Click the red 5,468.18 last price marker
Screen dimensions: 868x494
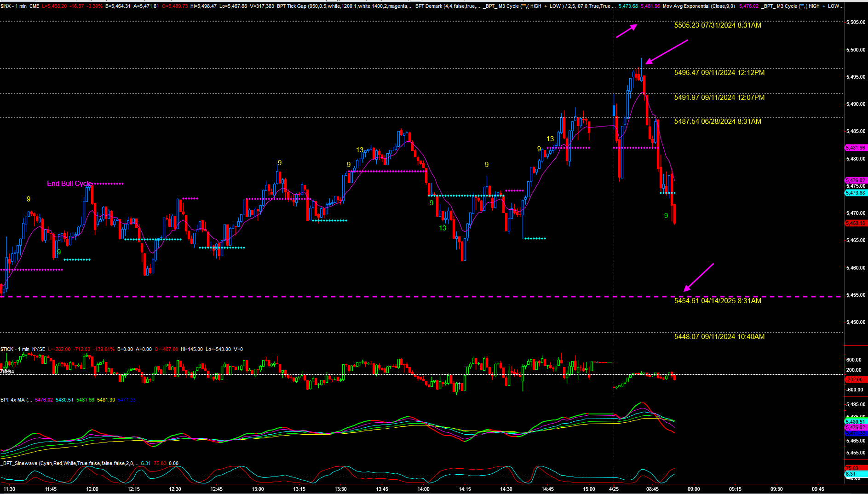coord(856,224)
